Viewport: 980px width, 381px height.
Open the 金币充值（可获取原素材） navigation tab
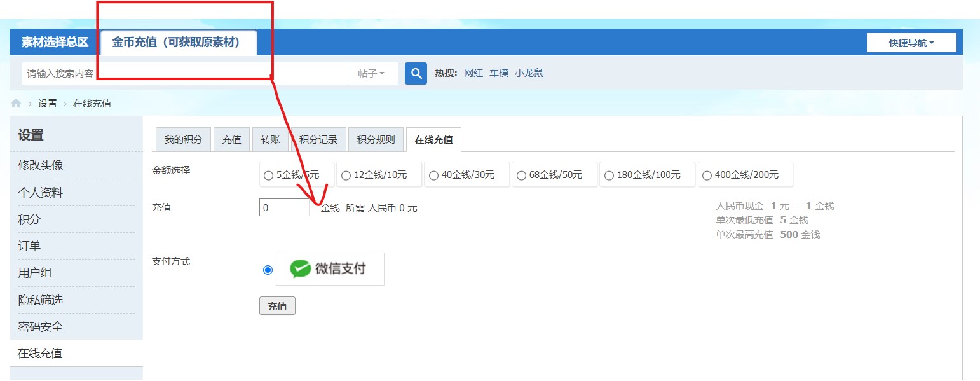179,43
